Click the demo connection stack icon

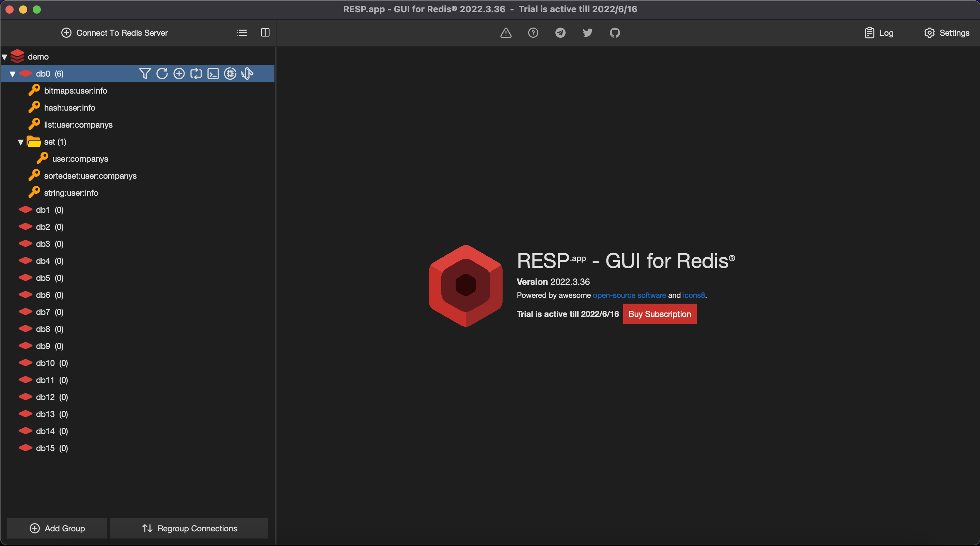click(x=17, y=56)
